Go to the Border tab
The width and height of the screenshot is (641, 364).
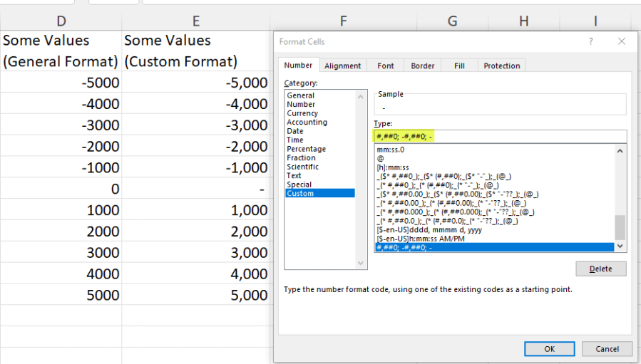click(423, 66)
